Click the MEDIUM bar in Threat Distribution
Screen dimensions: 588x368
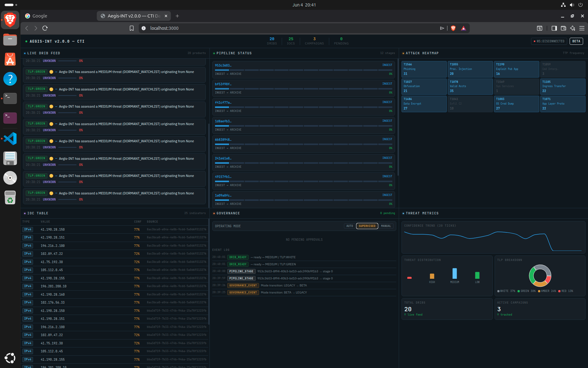(x=454, y=273)
